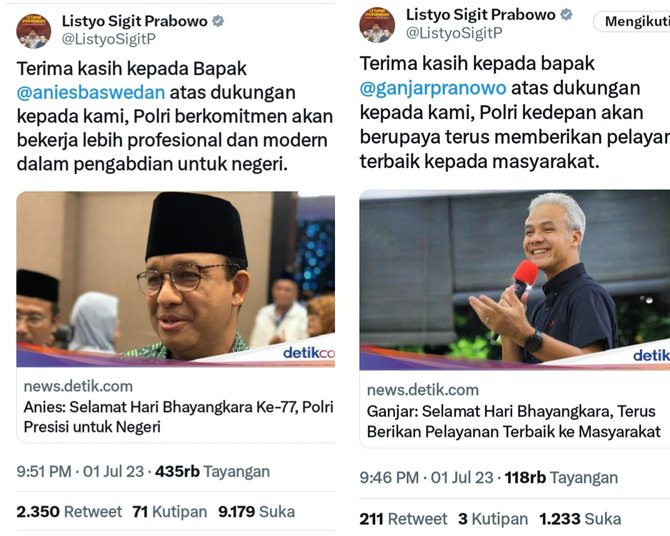Click the 9:46 PM timestamp
The width and height of the screenshot is (670, 536).
[x=426, y=477]
